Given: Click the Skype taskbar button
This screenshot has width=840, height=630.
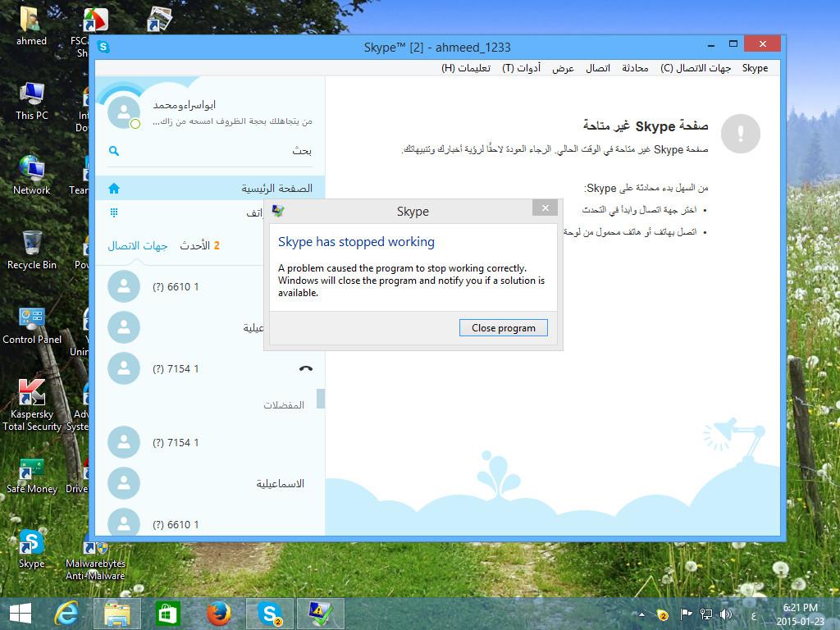Looking at the screenshot, I should click(269, 614).
